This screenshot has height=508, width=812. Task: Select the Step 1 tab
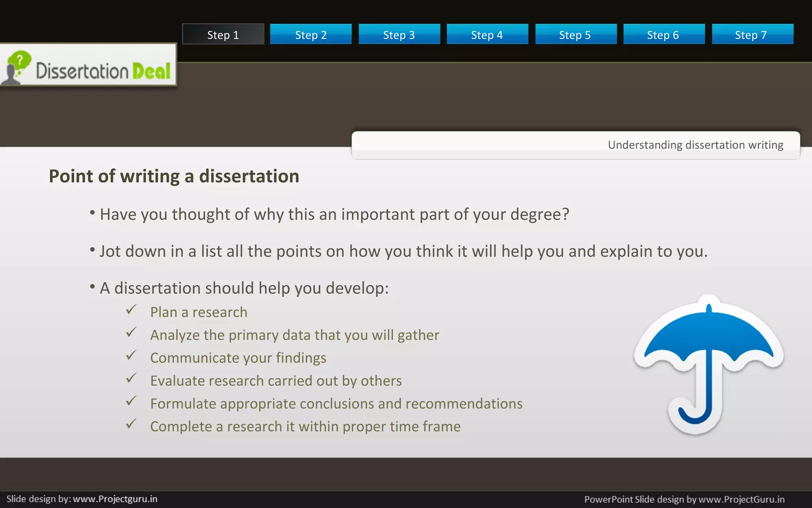pos(223,35)
